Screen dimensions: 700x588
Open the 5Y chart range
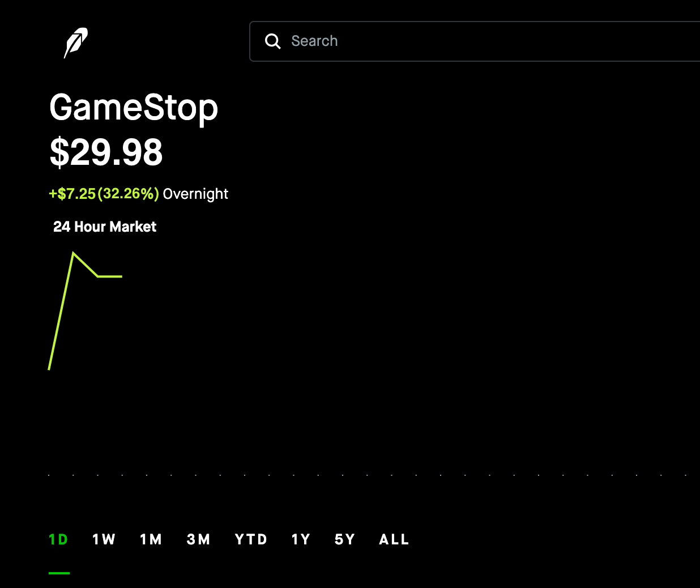tap(344, 539)
